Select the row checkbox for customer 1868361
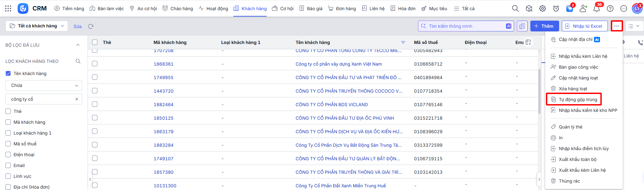This screenshot has height=190, width=644. click(x=95, y=64)
